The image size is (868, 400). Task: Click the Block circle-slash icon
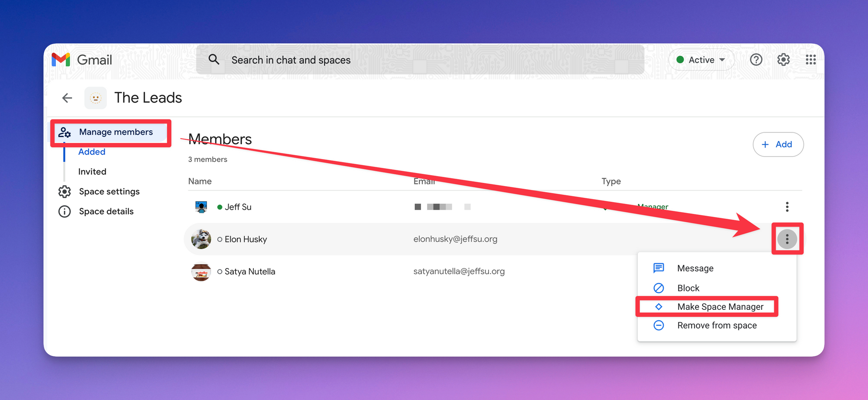[659, 288]
